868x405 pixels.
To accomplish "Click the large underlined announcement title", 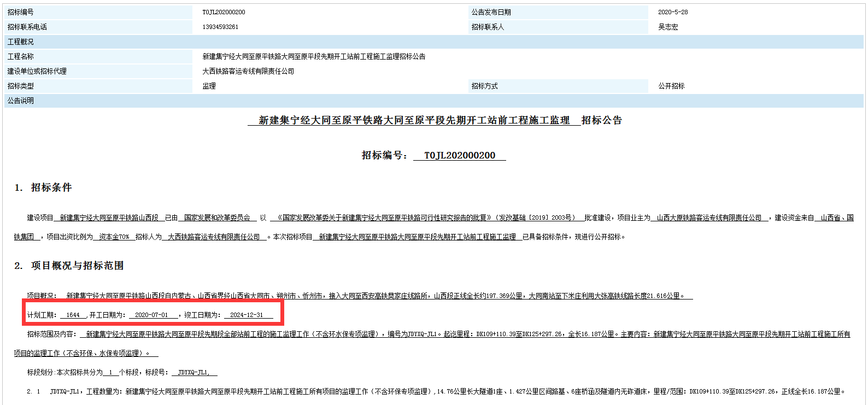I will (414, 120).
